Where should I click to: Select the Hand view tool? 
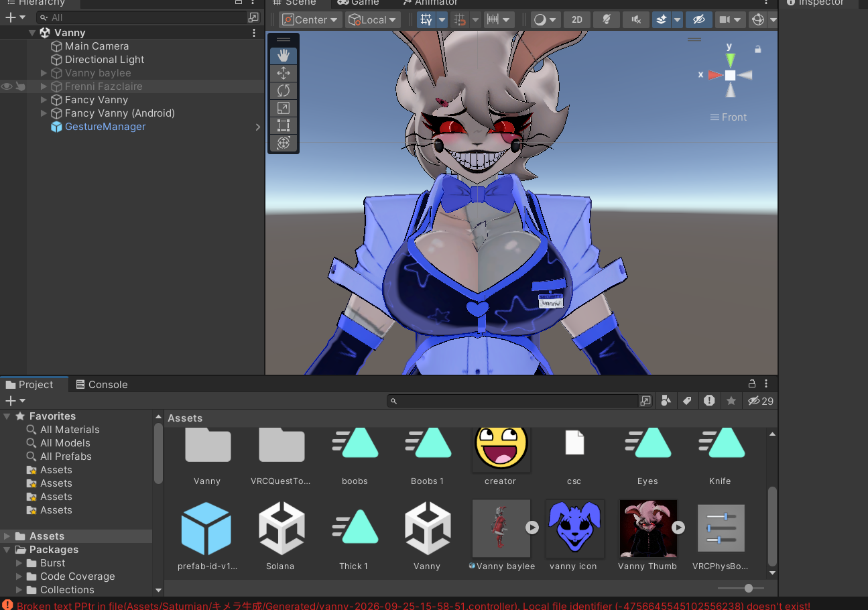coord(284,56)
